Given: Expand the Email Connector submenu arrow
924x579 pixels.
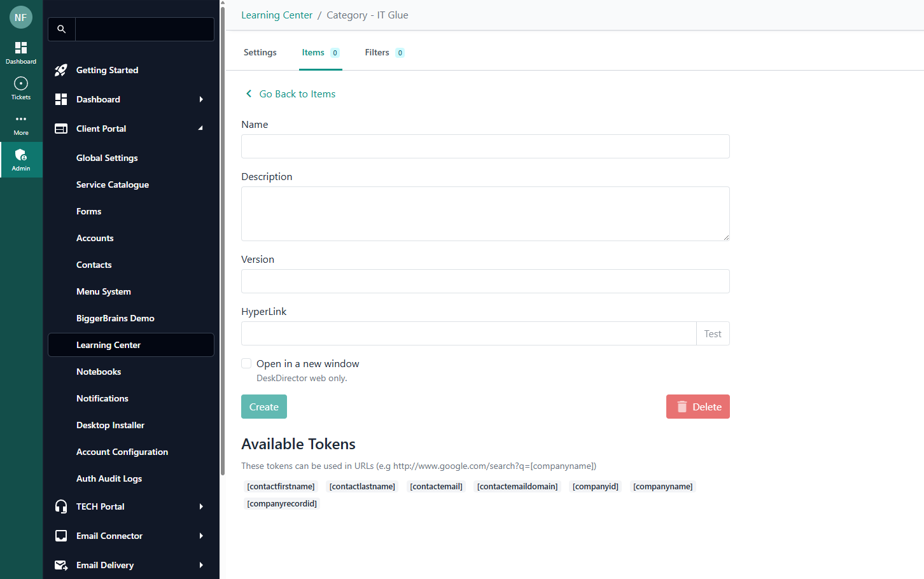Looking at the screenshot, I should tap(201, 536).
